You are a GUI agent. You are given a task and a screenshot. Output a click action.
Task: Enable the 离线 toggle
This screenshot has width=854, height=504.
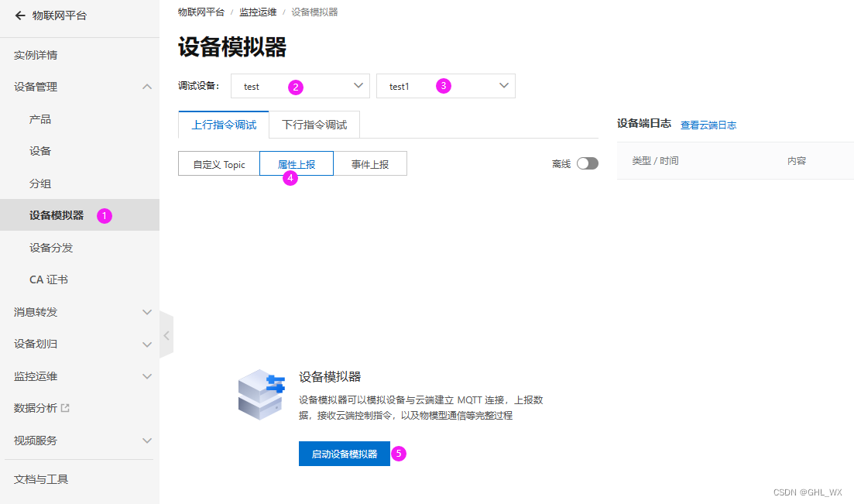[x=586, y=163]
